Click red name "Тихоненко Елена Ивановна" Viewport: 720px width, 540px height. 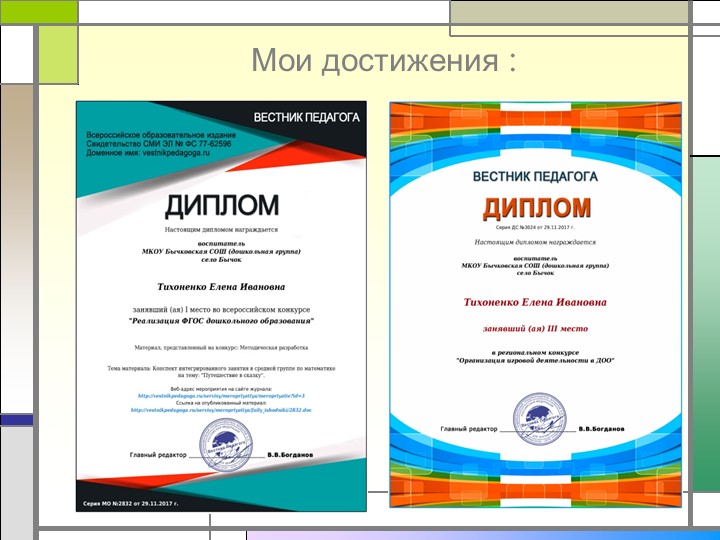535,302
